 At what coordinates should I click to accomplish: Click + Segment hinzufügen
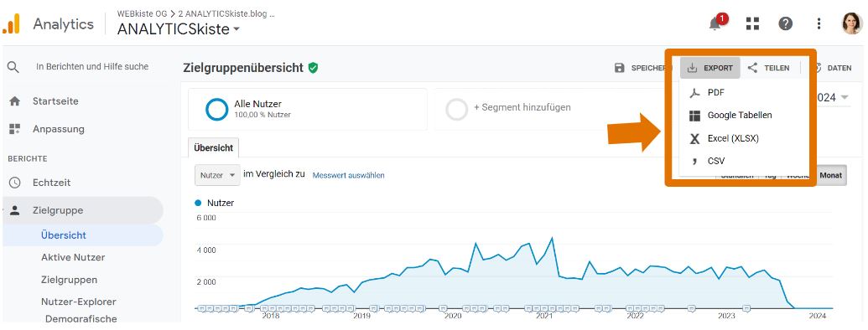[522, 107]
